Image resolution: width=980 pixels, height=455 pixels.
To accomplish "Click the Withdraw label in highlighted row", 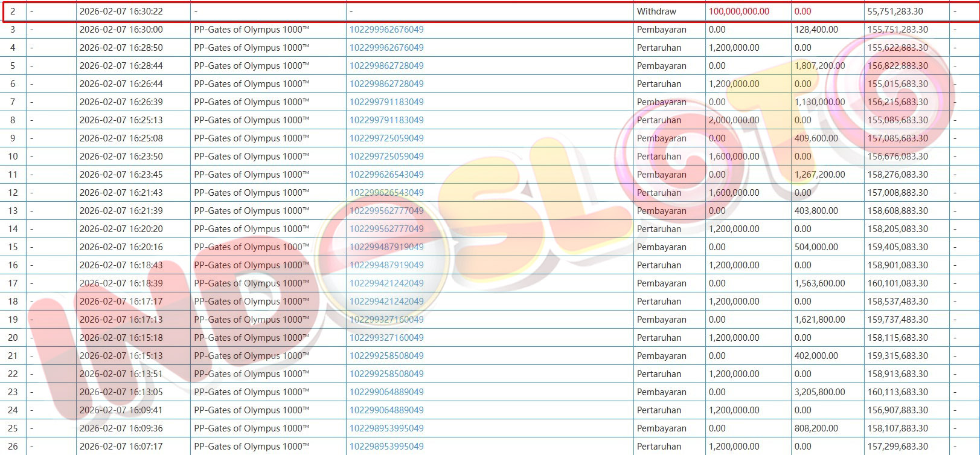I will pyautogui.click(x=656, y=11).
